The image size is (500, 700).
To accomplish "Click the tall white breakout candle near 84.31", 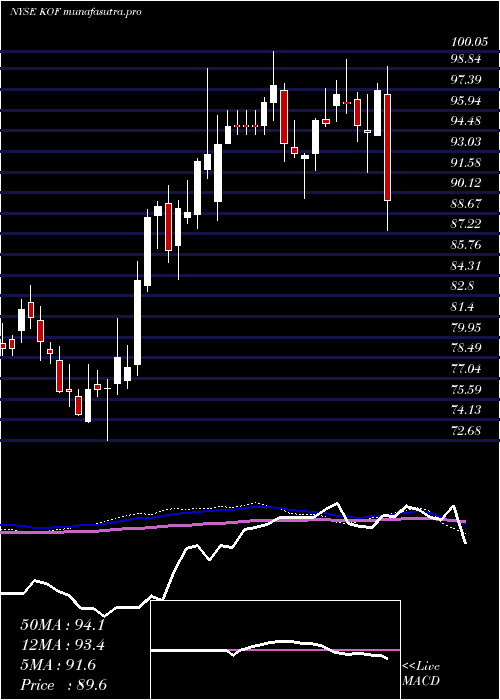I will (138, 321).
